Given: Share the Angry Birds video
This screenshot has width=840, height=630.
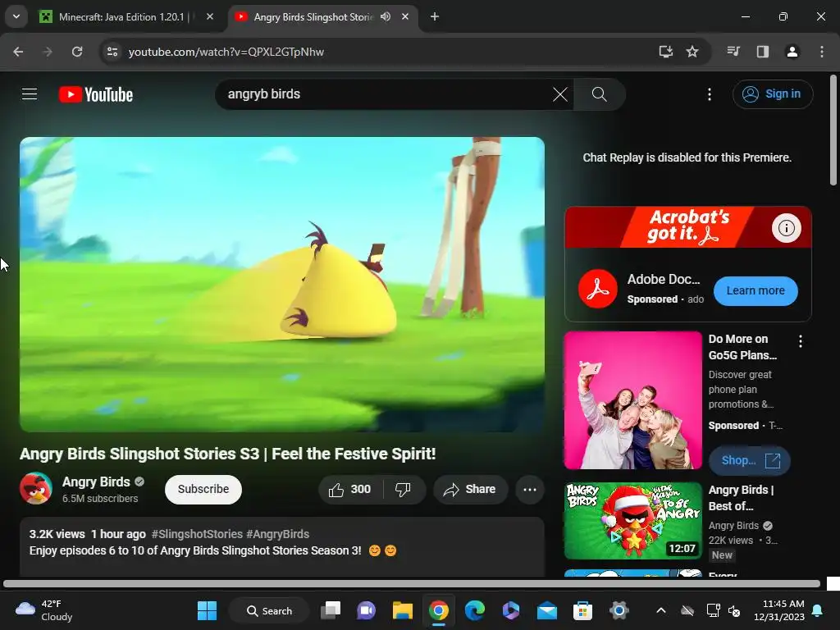Looking at the screenshot, I should point(470,489).
